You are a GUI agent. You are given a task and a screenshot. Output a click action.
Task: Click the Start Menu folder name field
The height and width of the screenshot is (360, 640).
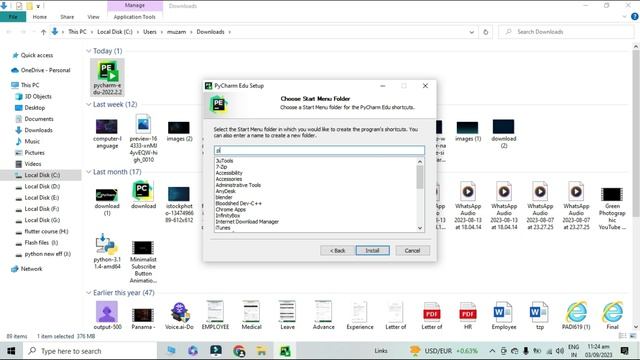point(319,150)
